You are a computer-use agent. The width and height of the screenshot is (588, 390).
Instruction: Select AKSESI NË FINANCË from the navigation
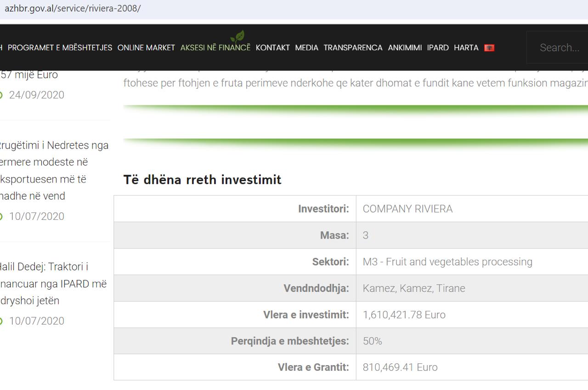coord(215,47)
